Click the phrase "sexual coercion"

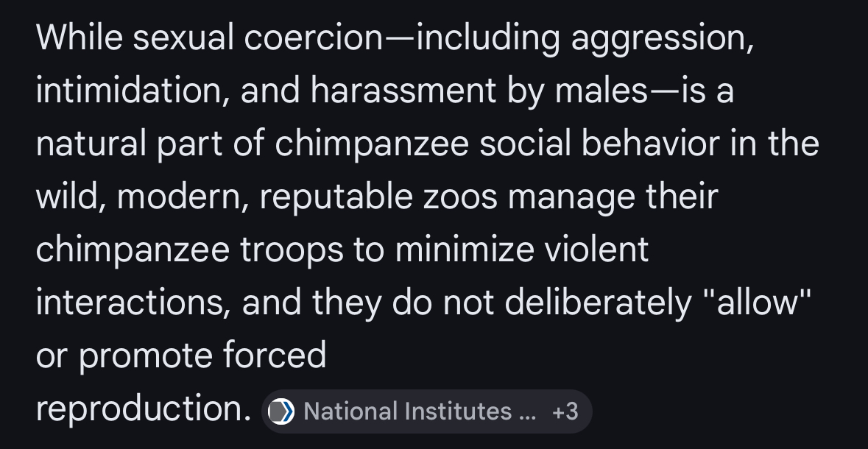[258, 38]
